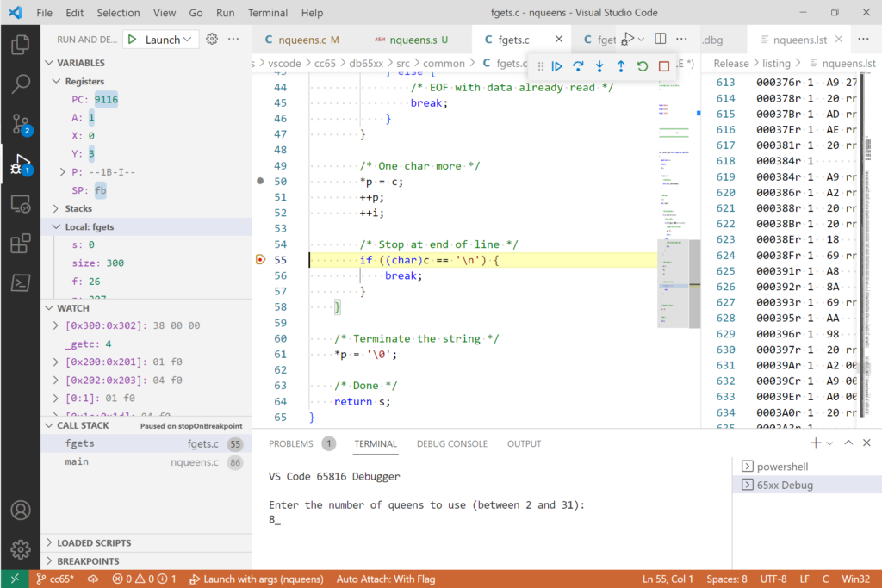Expand watch [0x200:0x201]
882x588 pixels.
tap(56, 362)
